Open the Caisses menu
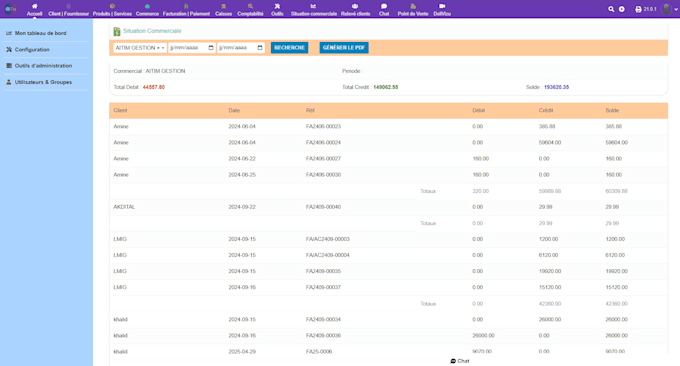680x366 pixels. (224, 10)
